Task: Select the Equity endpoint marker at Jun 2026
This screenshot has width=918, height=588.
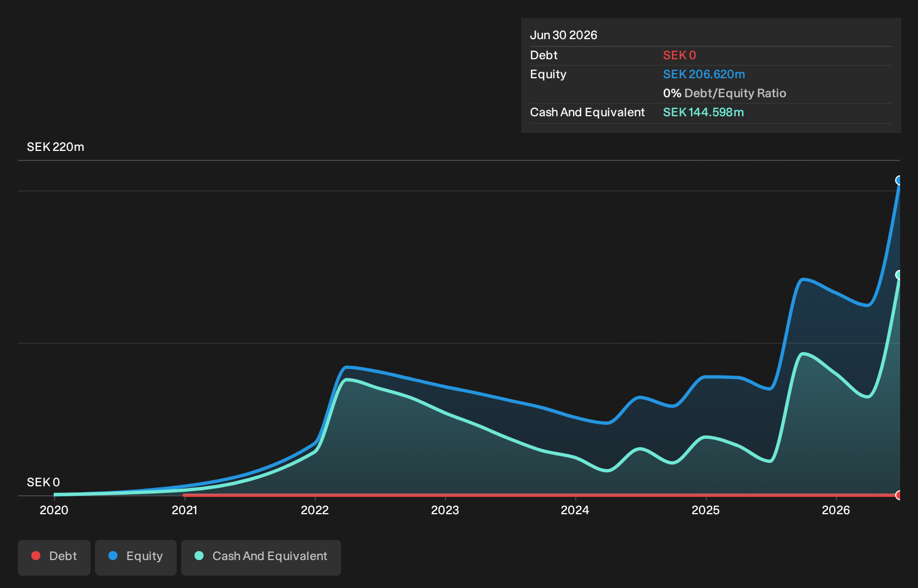Action: click(899, 180)
